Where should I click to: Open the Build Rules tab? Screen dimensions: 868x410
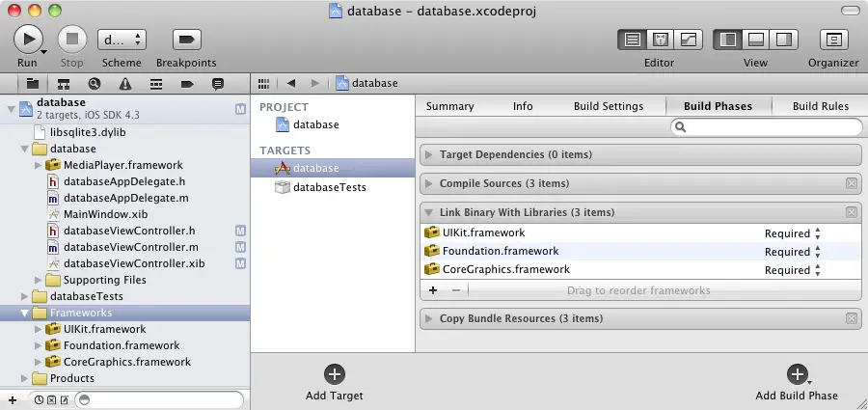820,106
